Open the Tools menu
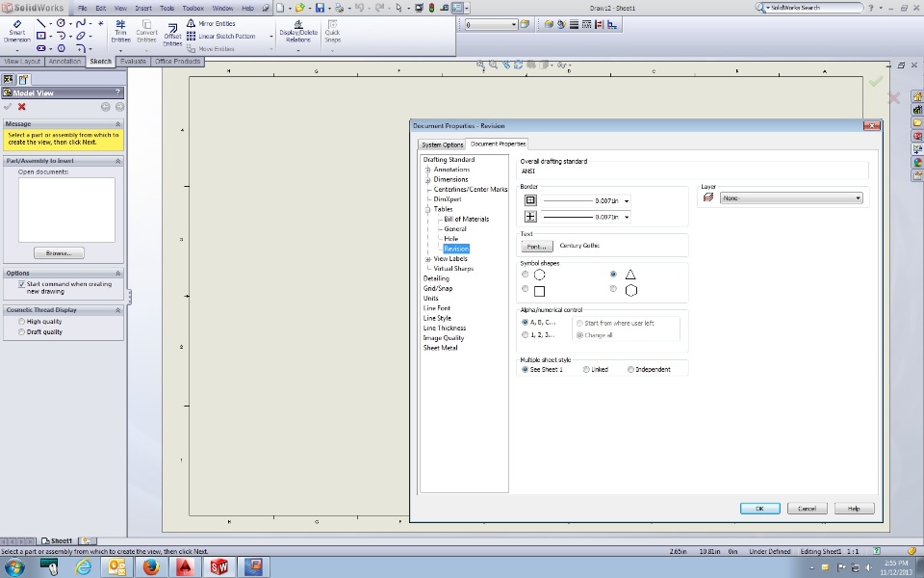924x578 pixels. pyautogui.click(x=167, y=9)
